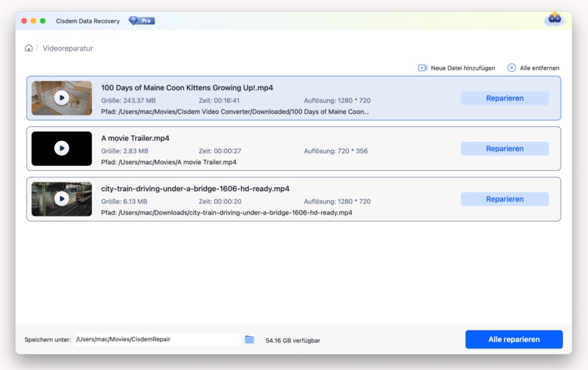This screenshot has height=370, width=588.
Task: Click Reparieren for A movie Trailer.mp4
Action: (x=505, y=149)
